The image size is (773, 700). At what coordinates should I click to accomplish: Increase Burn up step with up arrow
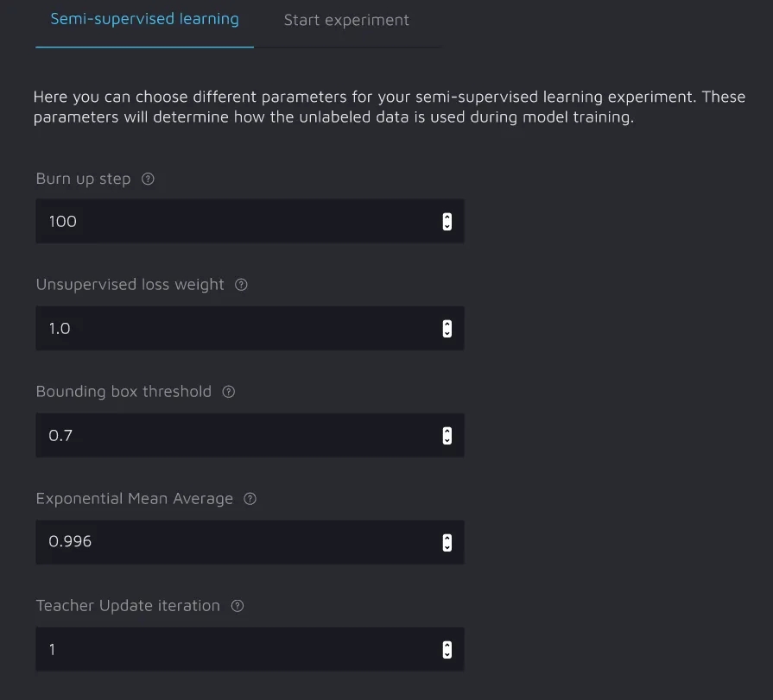tap(447, 218)
